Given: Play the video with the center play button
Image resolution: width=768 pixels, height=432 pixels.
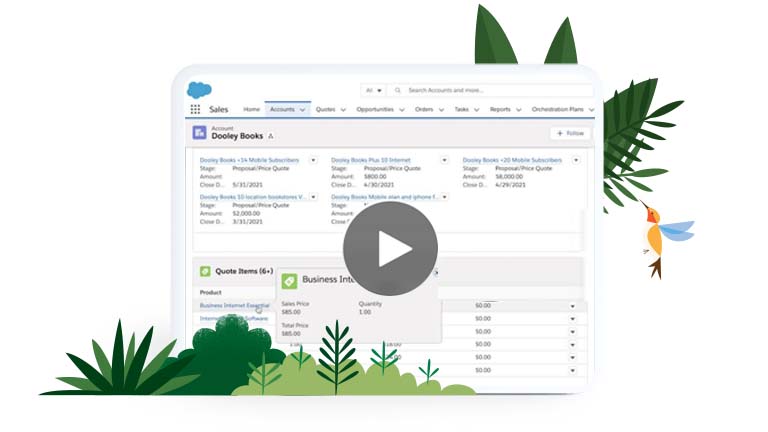Looking at the screenshot, I should tap(390, 249).
